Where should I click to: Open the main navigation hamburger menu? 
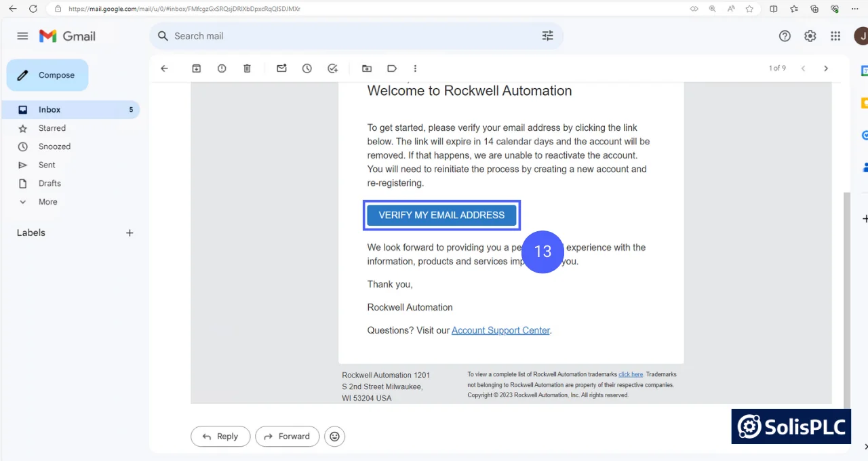pyautogui.click(x=22, y=35)
